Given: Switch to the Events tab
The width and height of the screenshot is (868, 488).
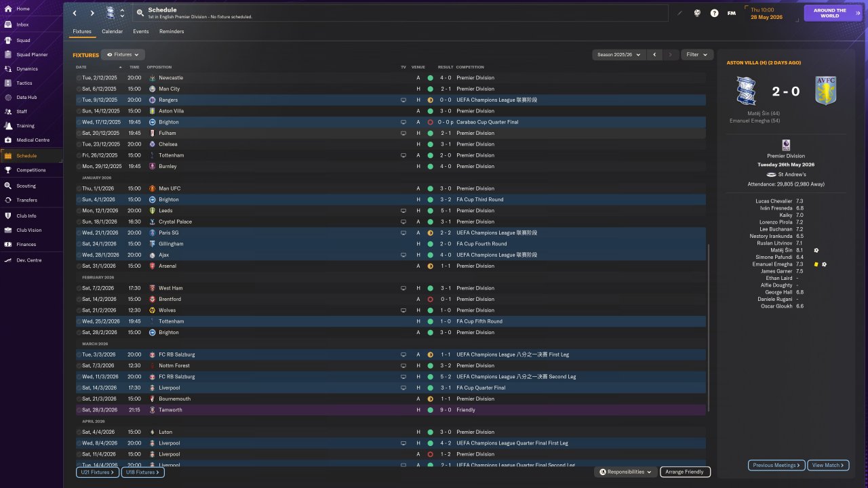Looking at the screenshot, I should [x=141, y=31].
